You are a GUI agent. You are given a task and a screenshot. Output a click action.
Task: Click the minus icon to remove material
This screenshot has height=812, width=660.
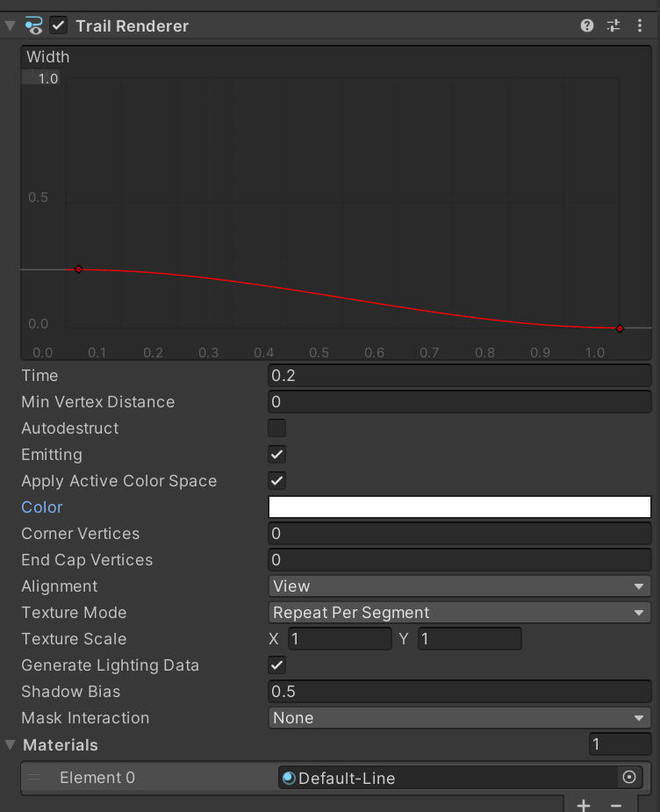616,804
